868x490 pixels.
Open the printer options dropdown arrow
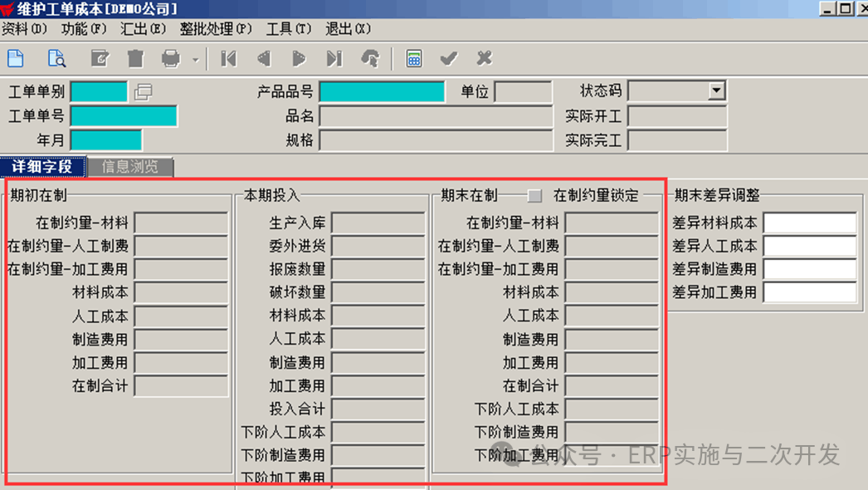(195, 59)
